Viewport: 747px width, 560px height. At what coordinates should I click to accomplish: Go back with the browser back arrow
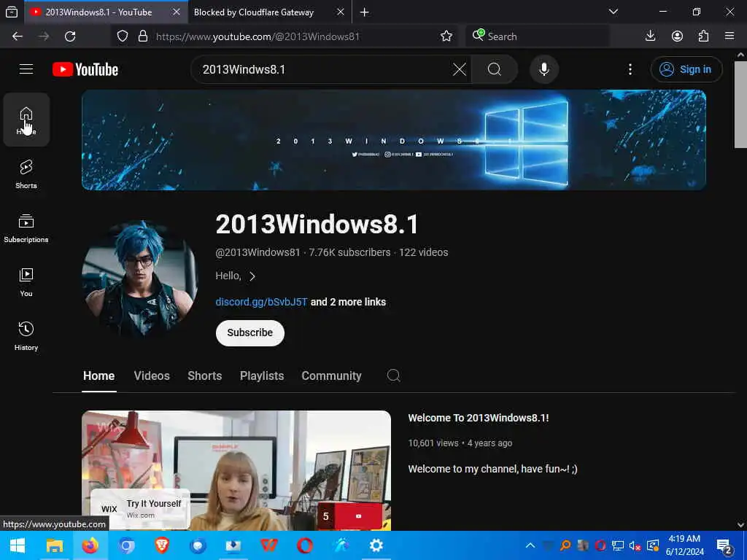pos(18,36)
